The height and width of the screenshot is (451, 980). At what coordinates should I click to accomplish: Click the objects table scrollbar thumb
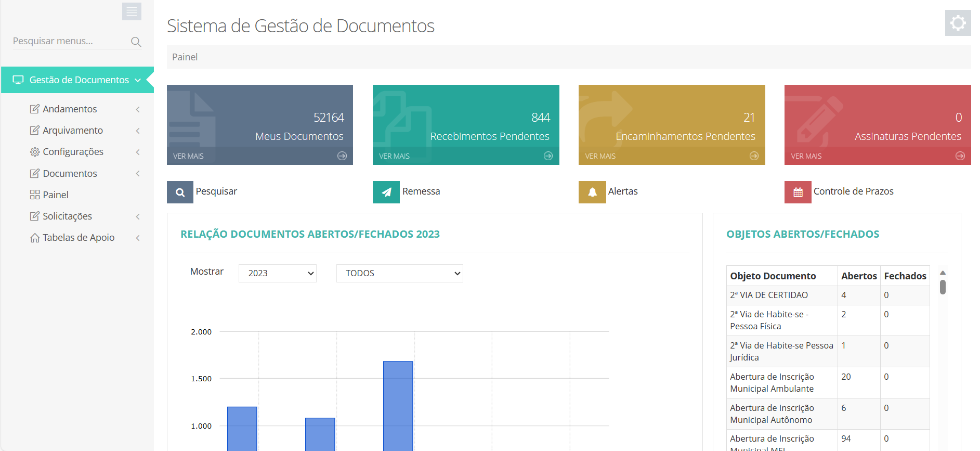[943, 287]
